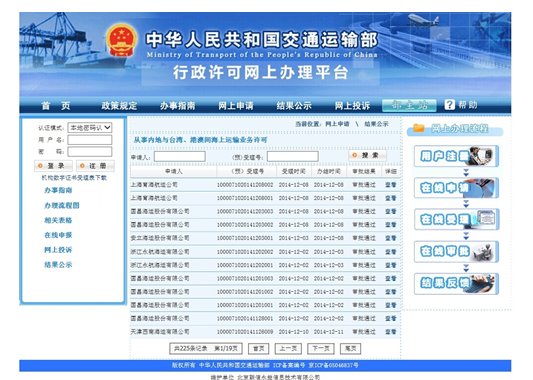Screen dimensions: 533x380
Task: Go to the 首页 nav item
Action: [56, 106]
